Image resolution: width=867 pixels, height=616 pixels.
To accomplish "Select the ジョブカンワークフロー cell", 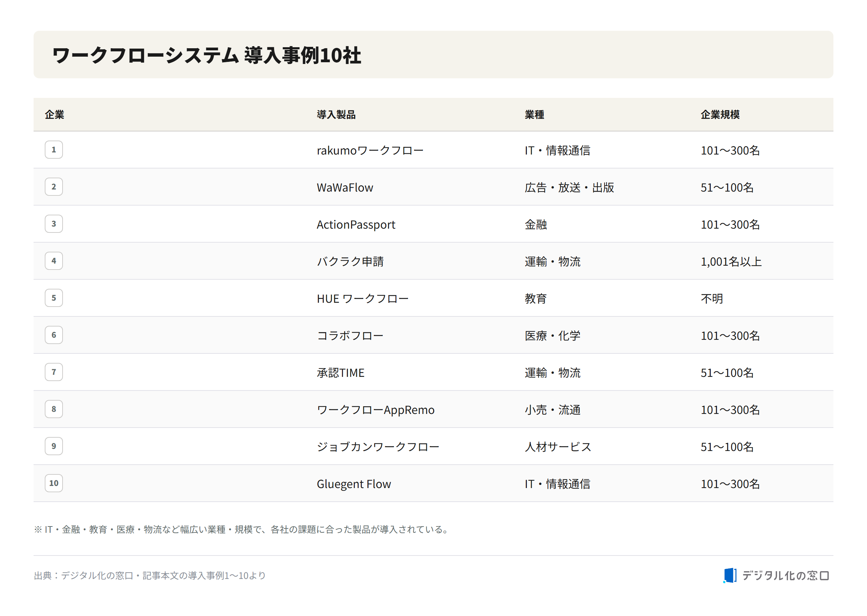I will point(378,447).
